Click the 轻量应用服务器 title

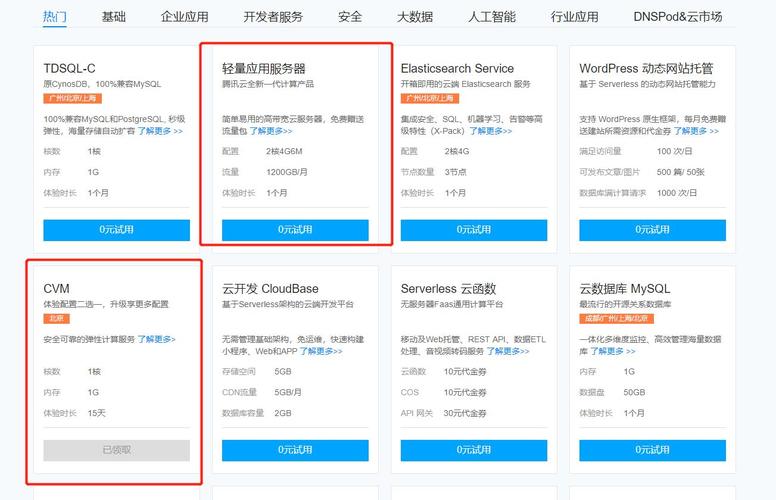264,68
